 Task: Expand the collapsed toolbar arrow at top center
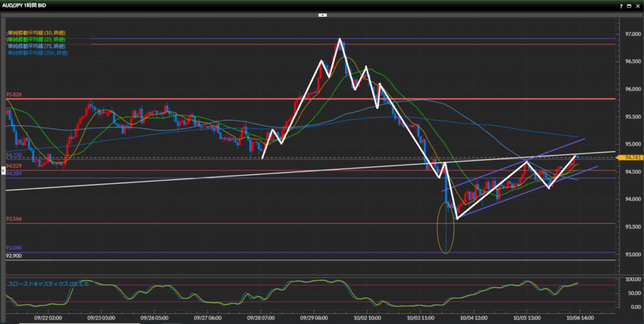(322, 14)
